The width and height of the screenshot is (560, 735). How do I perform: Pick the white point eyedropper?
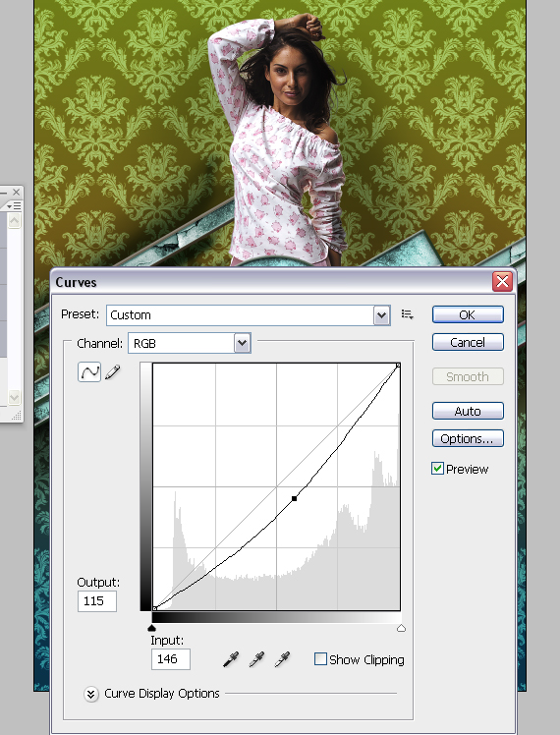(x=282, y=659)
